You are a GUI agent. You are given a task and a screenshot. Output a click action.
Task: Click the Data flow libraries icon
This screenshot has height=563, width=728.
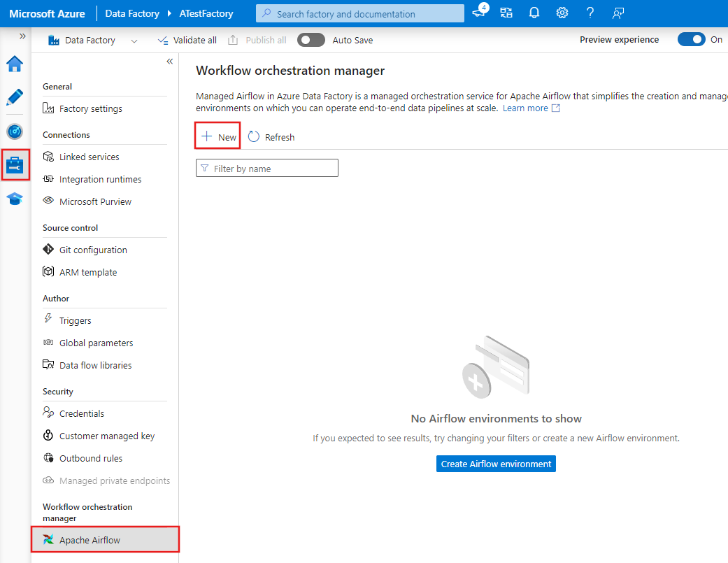pos(48,364)
